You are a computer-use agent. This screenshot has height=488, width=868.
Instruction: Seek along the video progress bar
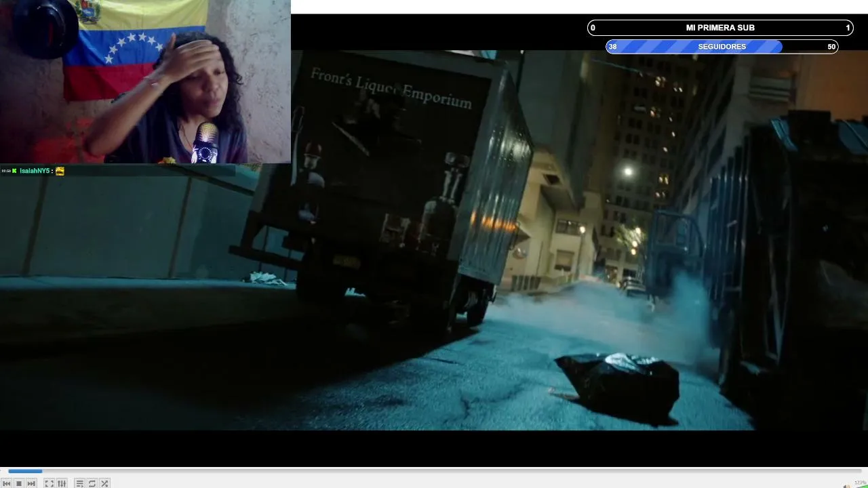click(x=434, y=471)
